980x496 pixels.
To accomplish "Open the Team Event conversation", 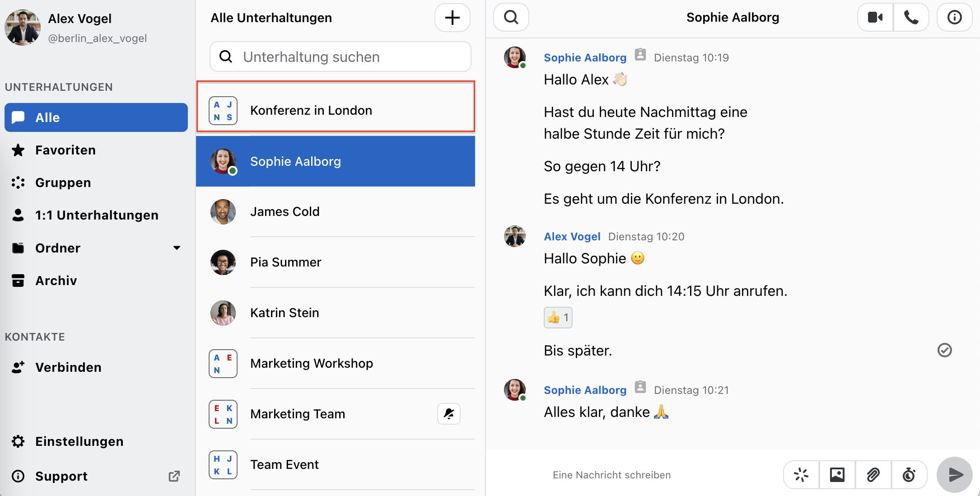I will (x=336, y=464).
